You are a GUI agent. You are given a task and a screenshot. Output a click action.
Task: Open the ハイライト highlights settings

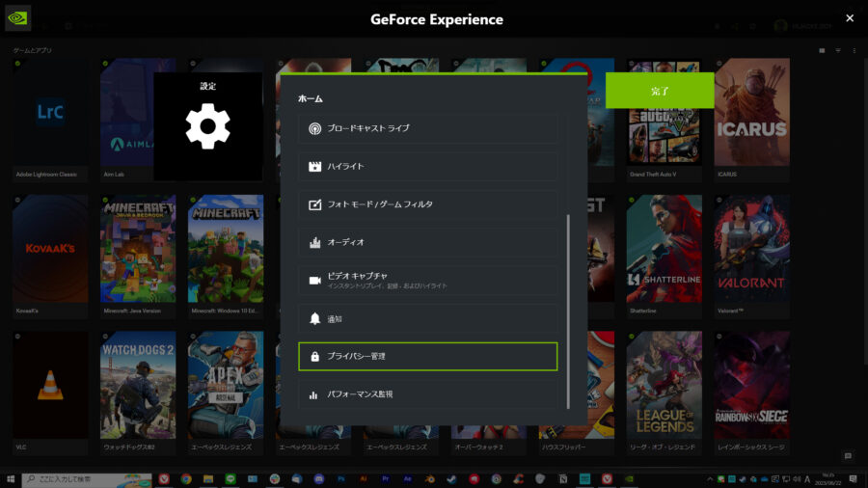427,167
